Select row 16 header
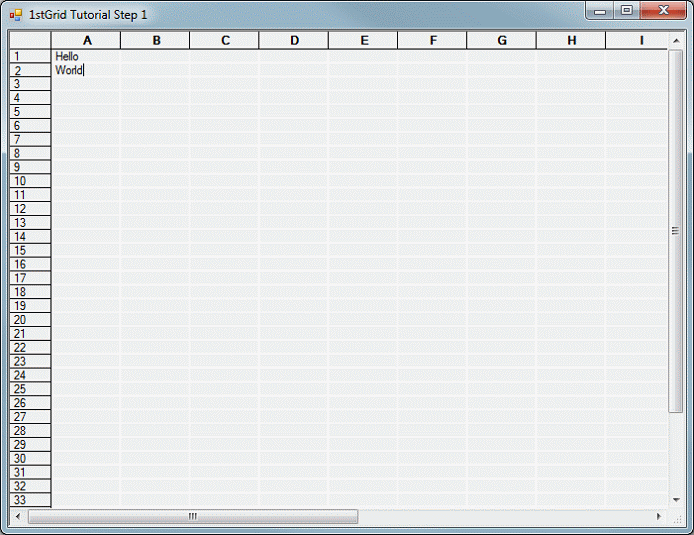This screenshot has width=694, height=535. coord(30,264)
